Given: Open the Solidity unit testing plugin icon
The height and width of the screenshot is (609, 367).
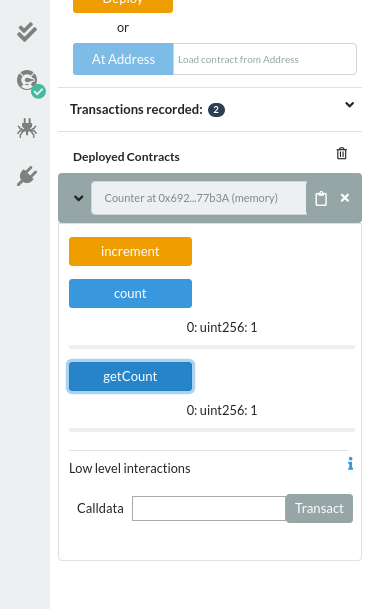Looking at the screenshot, I should 27,32.
